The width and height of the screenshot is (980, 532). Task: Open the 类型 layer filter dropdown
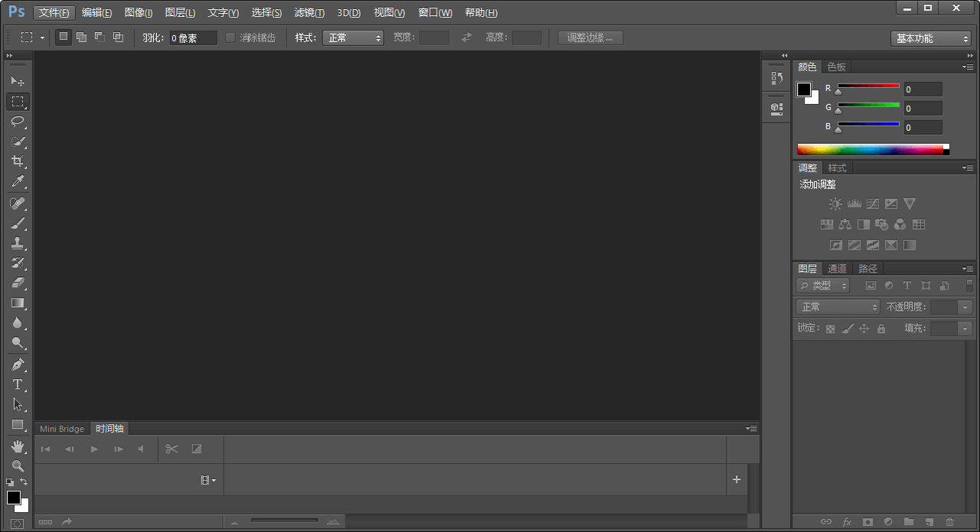823,286
